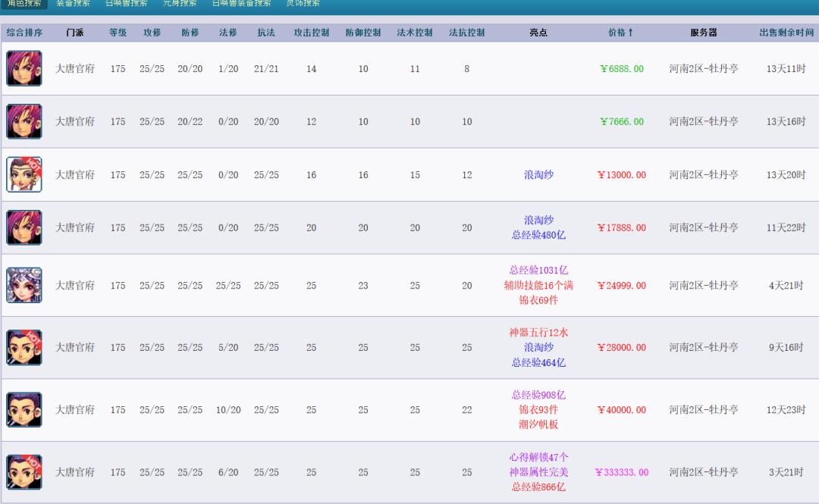Image resolution: width=819 pixels, height=504 pixels.
Task: Select the character portrait of the ¥24999 listing
Action: tap(24, 286)
